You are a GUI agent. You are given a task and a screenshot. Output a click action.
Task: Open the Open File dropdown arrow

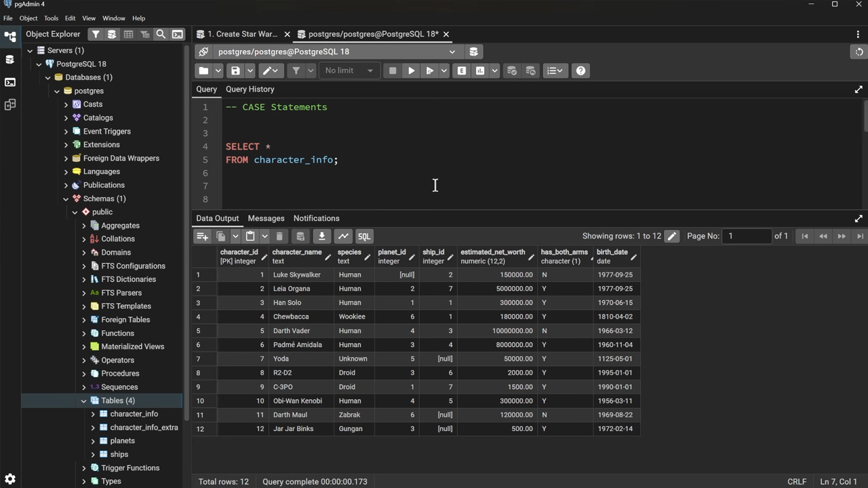click(218, 70)
